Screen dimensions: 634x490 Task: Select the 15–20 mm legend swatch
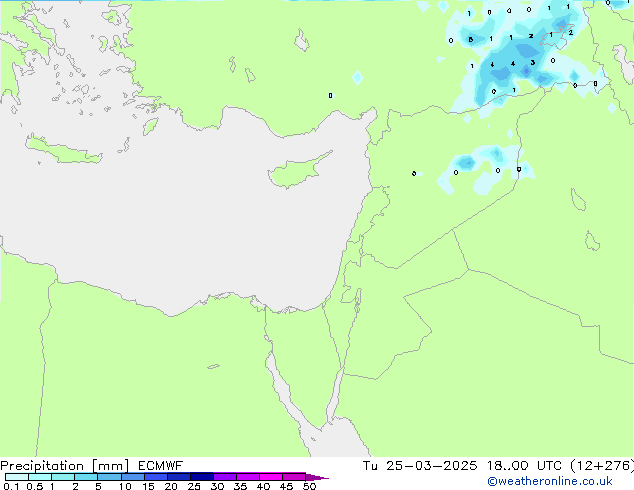tap(156, 477)
